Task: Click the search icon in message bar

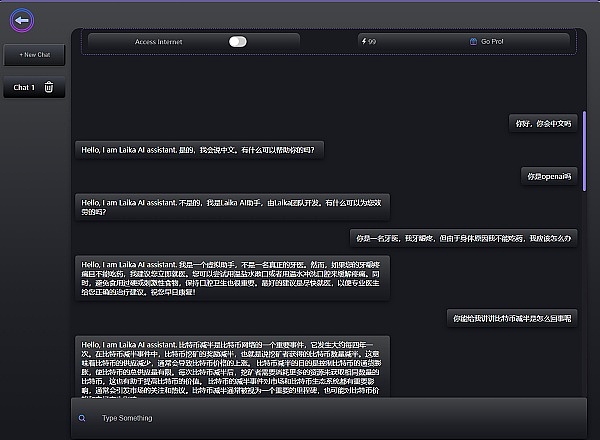Action: 81,418
